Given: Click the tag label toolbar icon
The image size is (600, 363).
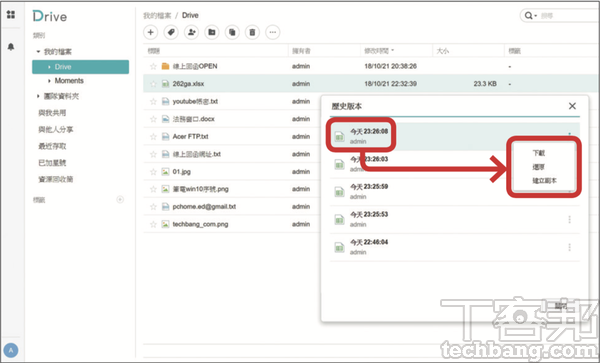Looking at the screenshot, I should click(x=171, y=33).
